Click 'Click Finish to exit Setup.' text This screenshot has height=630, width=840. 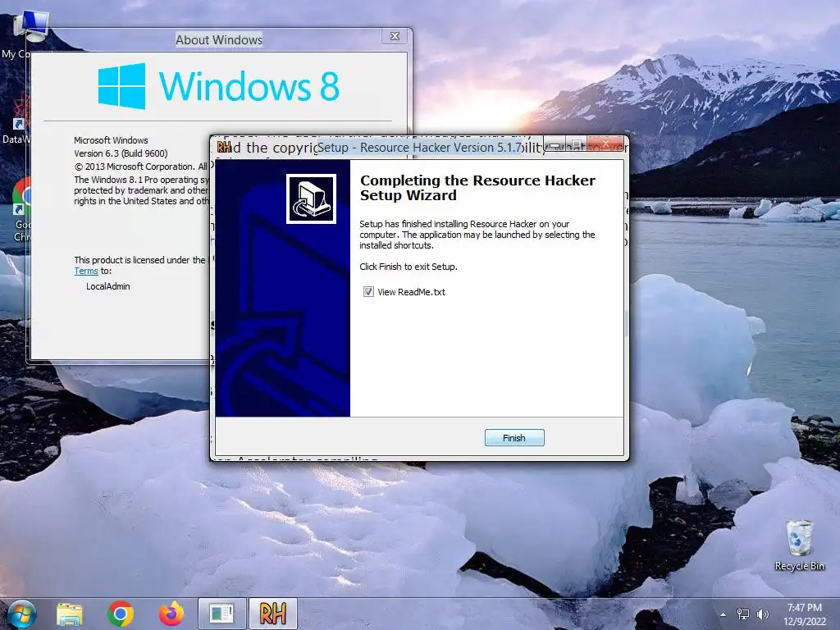point(409,267)
